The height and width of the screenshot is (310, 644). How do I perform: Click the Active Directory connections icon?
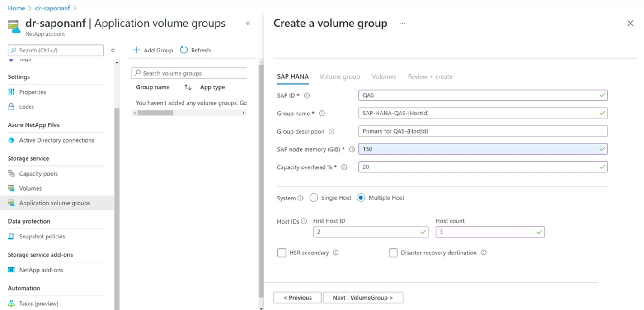click(x=11, y=140)
